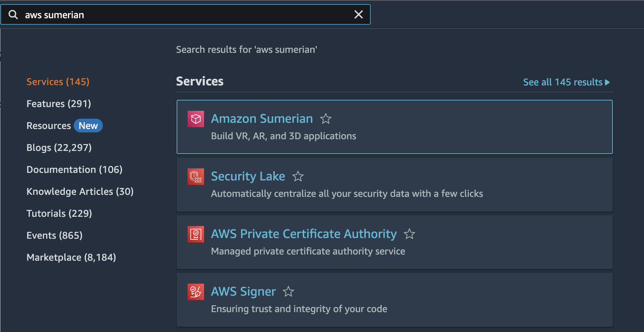Click the arrow after See all 145 results

click(x=607, y=82)
